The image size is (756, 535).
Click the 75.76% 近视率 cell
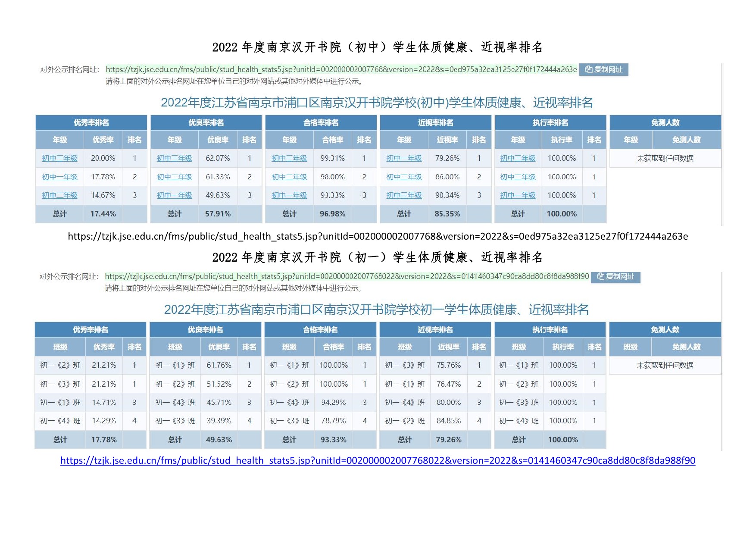pos(449,365)
